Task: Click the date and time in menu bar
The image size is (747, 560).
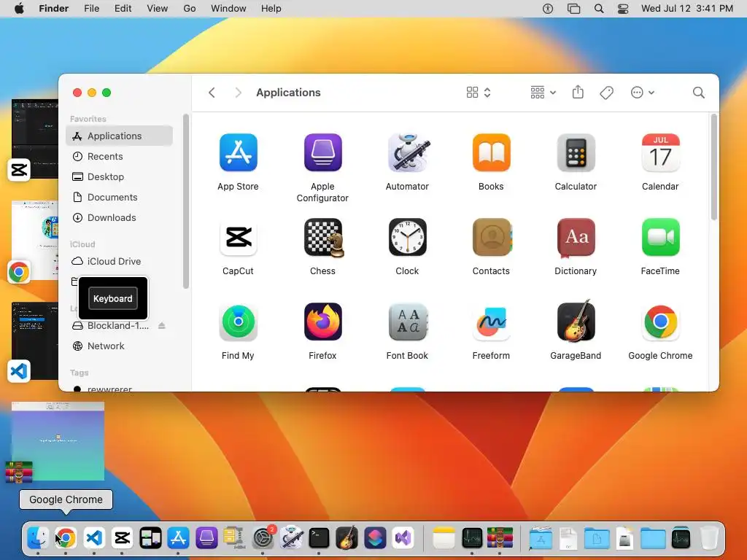Action: (x=687, y=9)
